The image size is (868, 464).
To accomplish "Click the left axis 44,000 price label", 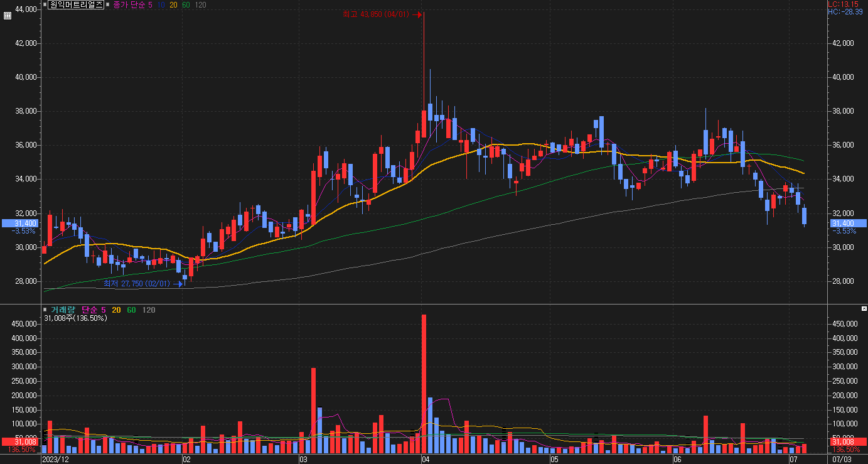I will [25, 9].
